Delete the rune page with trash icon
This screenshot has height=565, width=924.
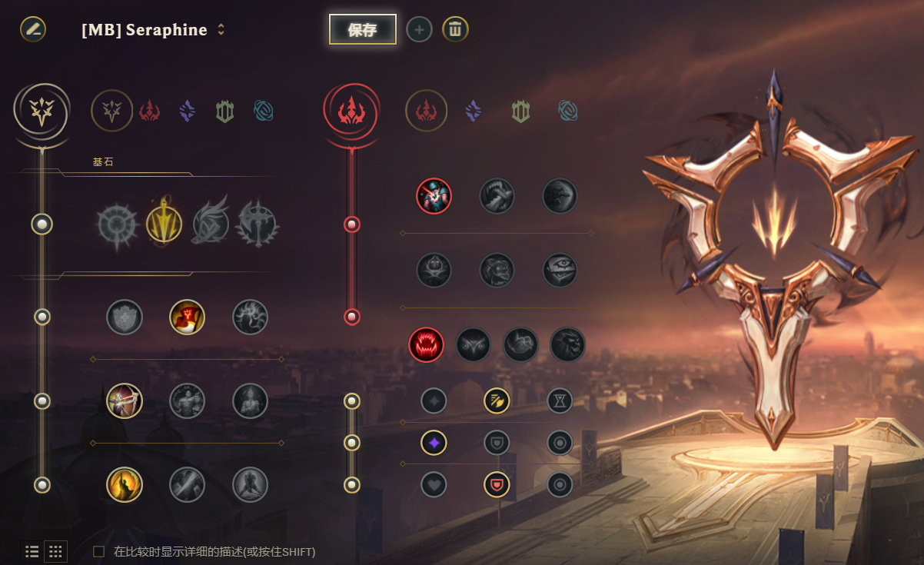point(455,29)
